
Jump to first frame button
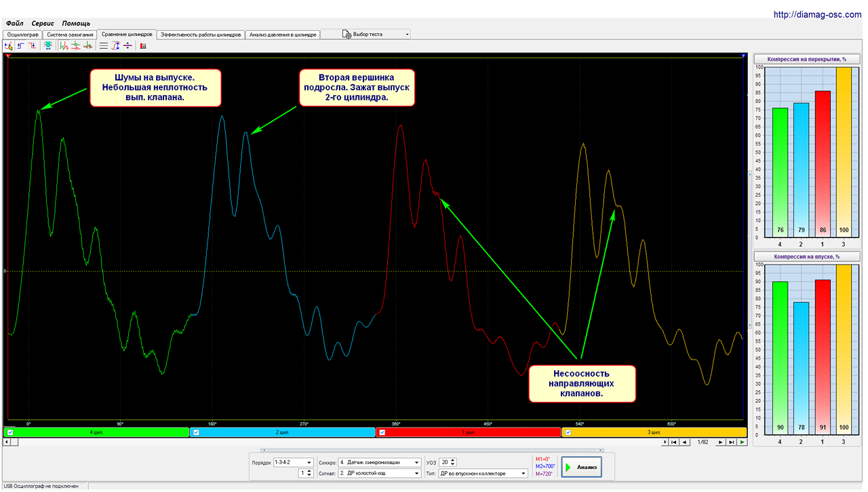[674, 442]
